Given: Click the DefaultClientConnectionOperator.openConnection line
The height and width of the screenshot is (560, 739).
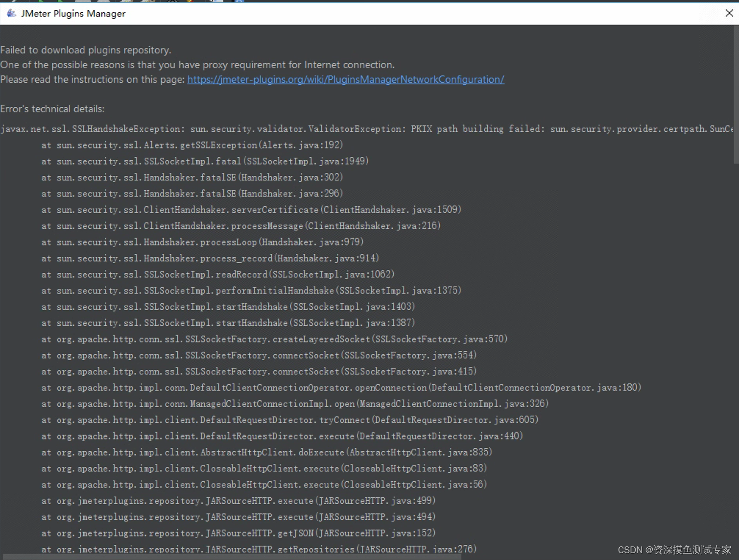Looking at the screenshot, I should (341, 388).
